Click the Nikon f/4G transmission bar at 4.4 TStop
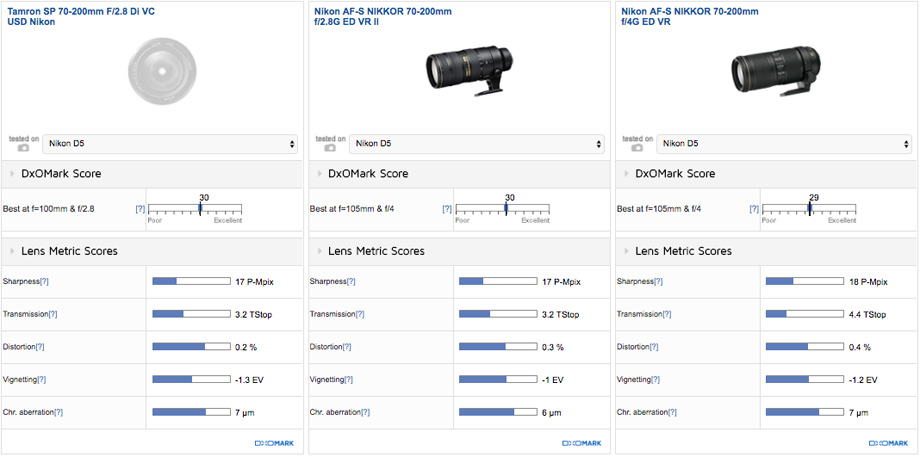The height and width of the screenshot is (457, 920). click(x=805, y=314)
